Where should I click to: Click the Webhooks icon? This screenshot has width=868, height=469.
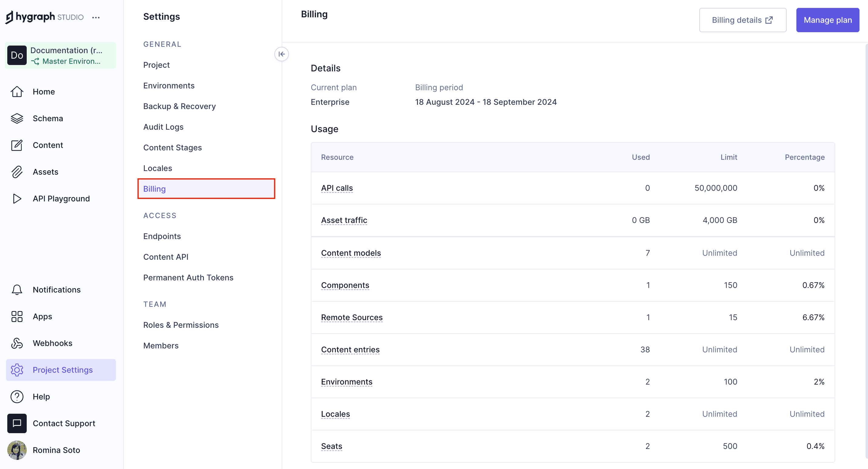click(17, 343)
